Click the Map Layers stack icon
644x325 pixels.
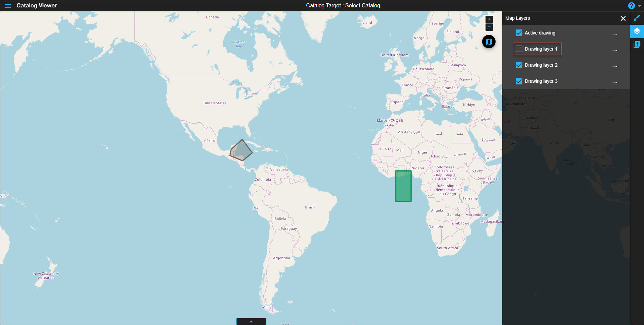(x=637, y=31)
